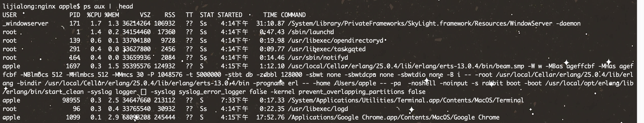This screenshot has width=644, height=123.
Task: Click PID 1697 of erlang process
Action: coord(73,66)
